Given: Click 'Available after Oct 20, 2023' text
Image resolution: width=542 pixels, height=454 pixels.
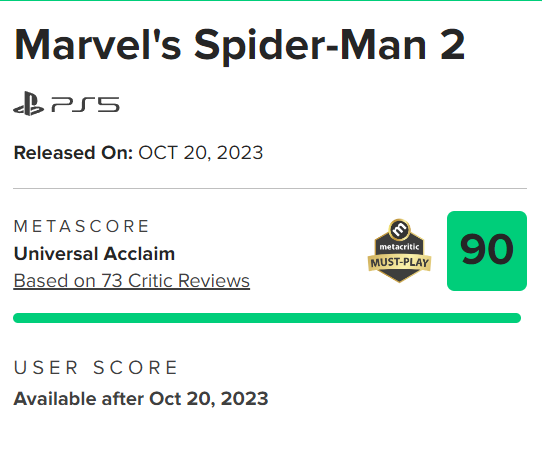Looking at the screenshot, I should 141,399.
